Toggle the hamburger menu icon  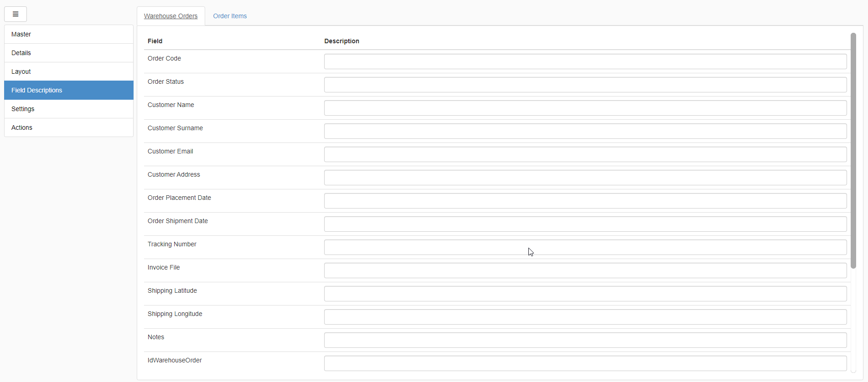click(15, 14)
